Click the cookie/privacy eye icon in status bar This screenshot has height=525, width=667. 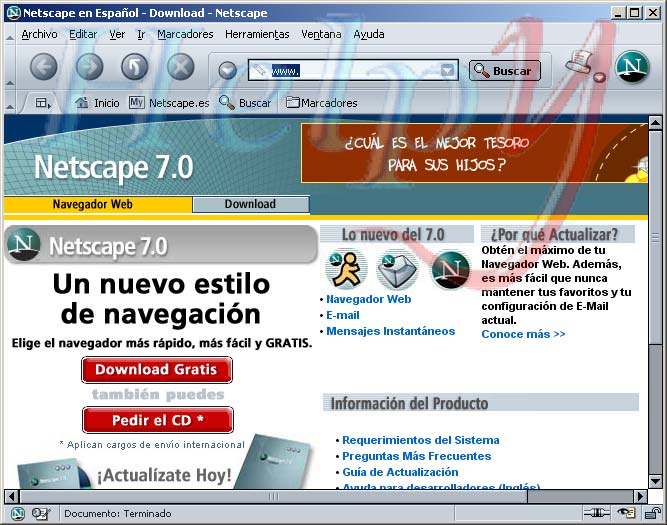point(626,514)
